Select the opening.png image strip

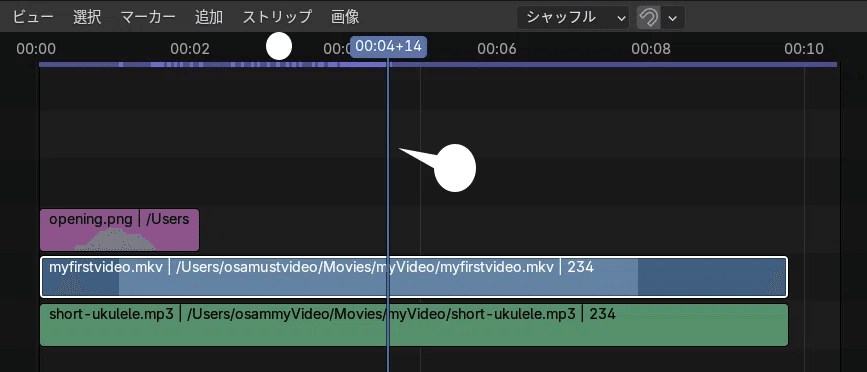coord(119,230)
